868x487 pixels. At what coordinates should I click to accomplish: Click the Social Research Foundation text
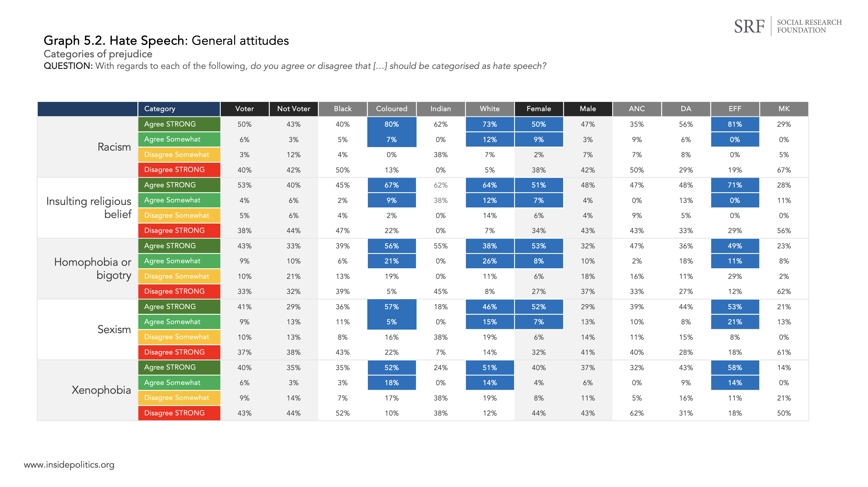(809, 26)
